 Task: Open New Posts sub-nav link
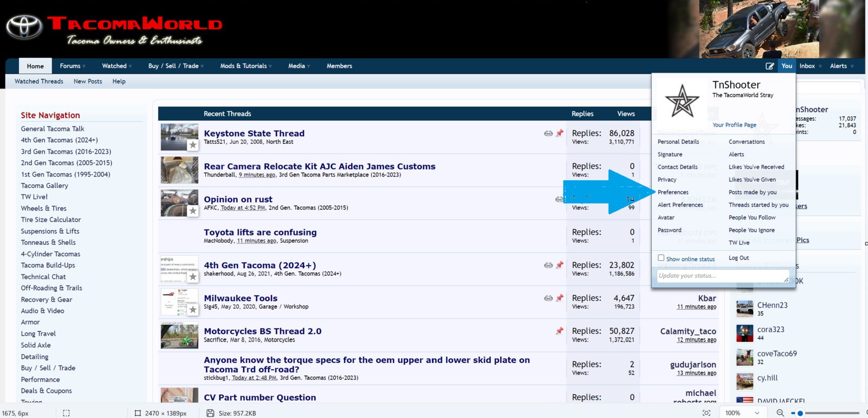point(88,81)
